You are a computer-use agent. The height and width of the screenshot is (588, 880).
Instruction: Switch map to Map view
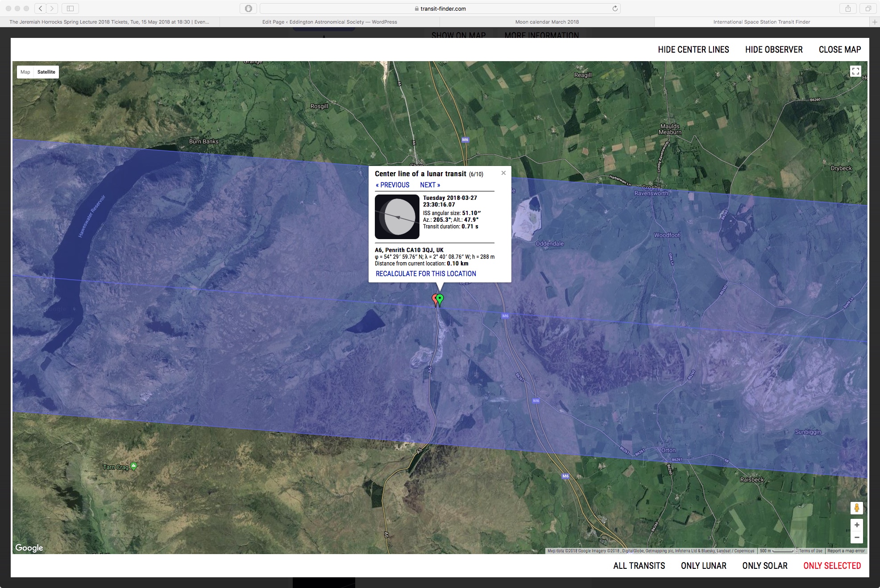25,72
